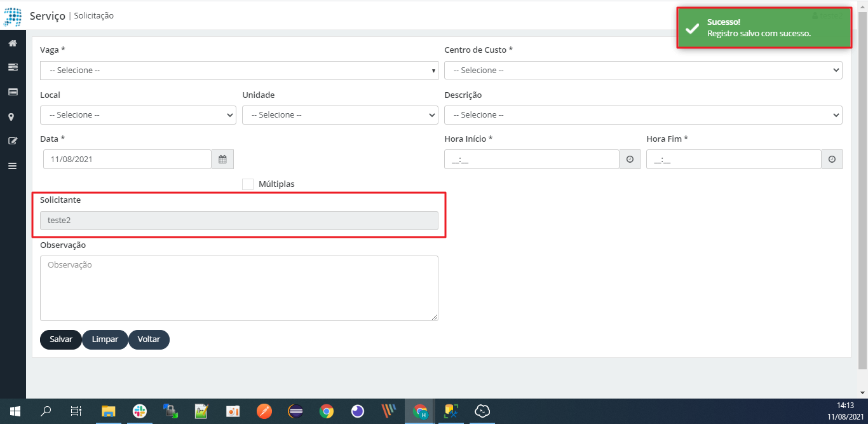Click the hamburger menu icon in sidebar
The height and width of the screenshot is (424, 868).
pos(12,166)
